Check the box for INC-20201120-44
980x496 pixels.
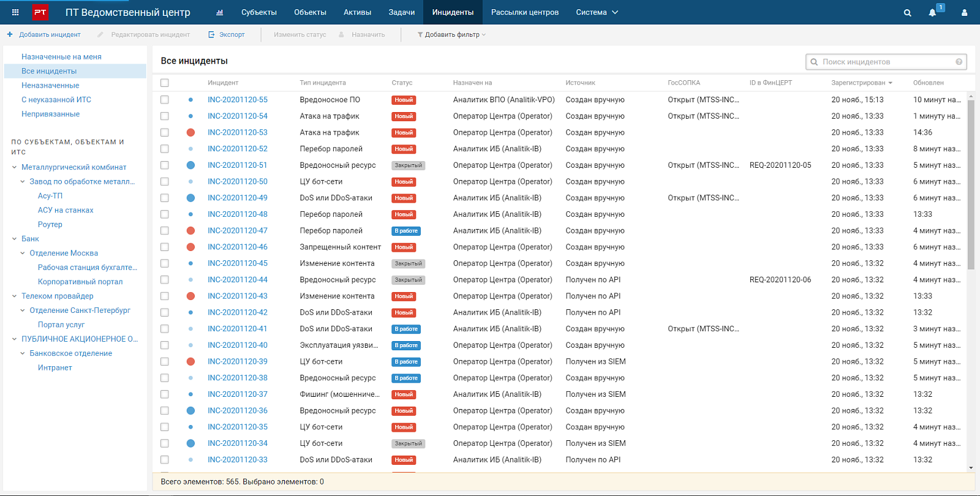165,280
